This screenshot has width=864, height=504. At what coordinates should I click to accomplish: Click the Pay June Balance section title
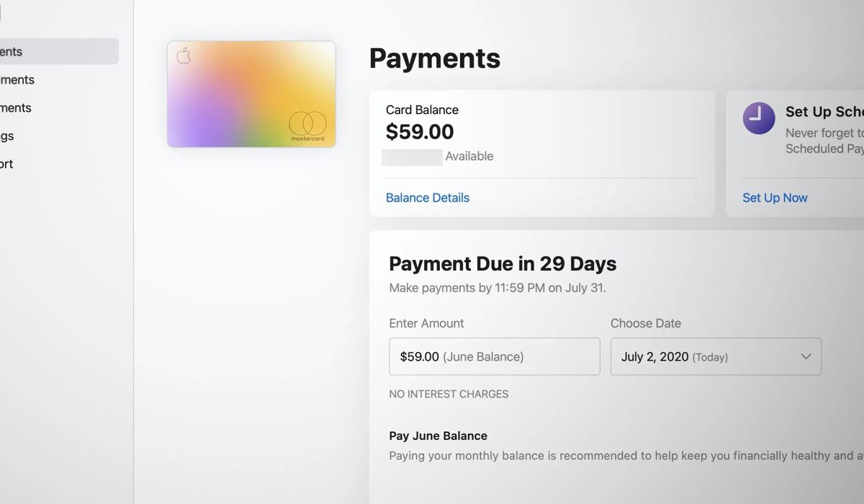438,436
